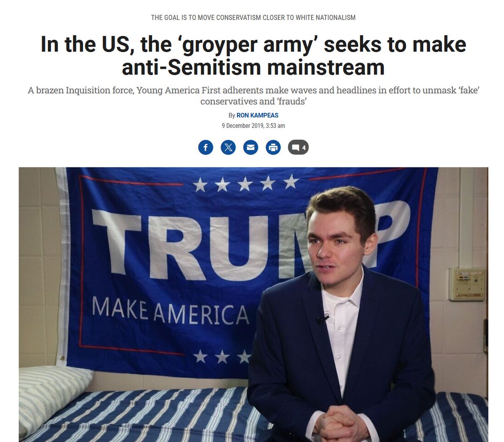Print the article with the printer icon

point(273,147)
